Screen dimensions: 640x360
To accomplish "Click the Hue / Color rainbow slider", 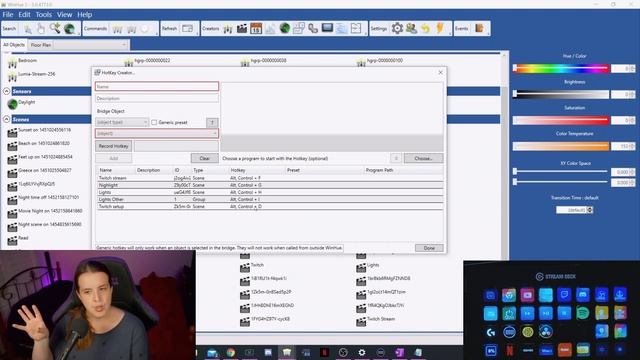I will pos(561,69).
